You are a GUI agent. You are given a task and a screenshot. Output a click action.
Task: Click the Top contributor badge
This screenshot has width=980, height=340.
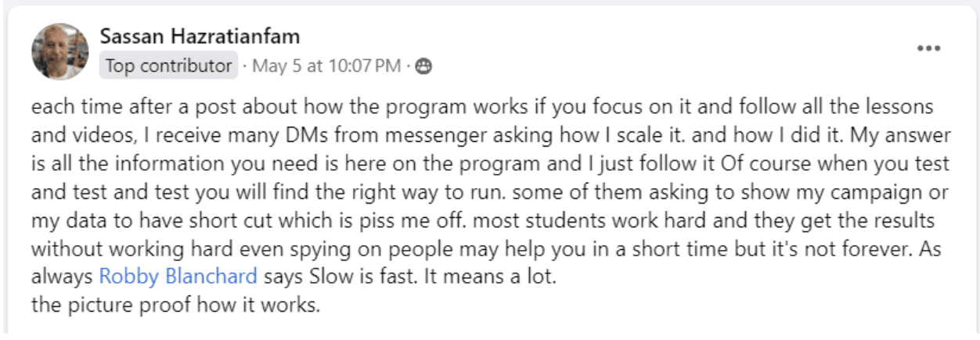click(x=169, y=66)
